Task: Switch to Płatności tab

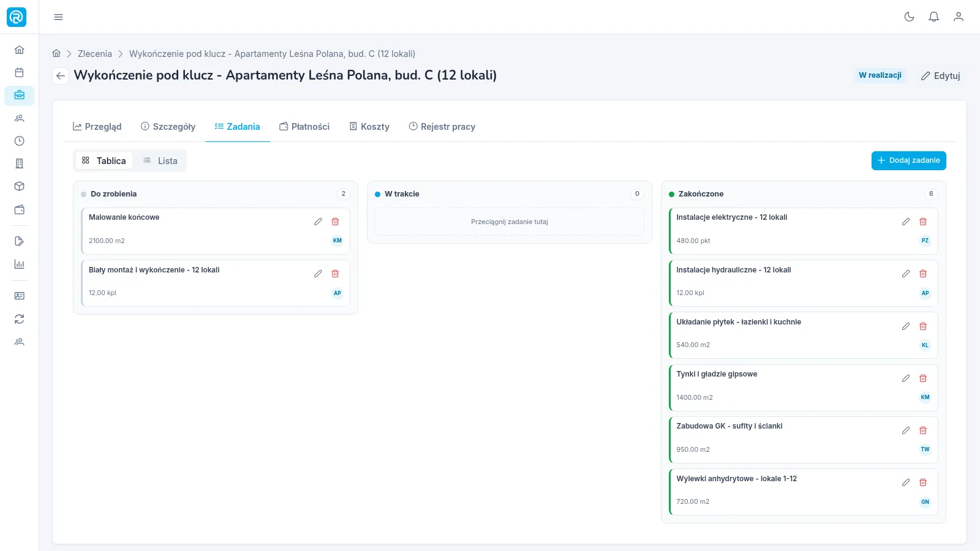Action: click(304, 127)
